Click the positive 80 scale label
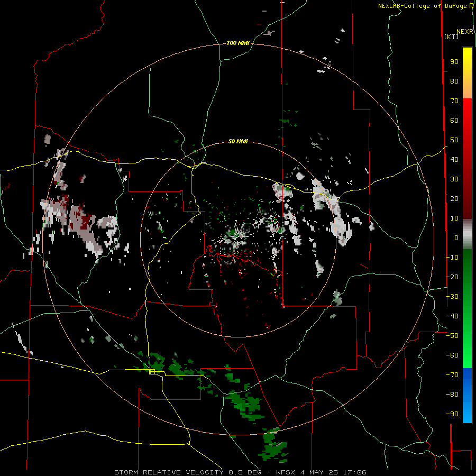This screenshot has height=476, width=476. [454, 81]
